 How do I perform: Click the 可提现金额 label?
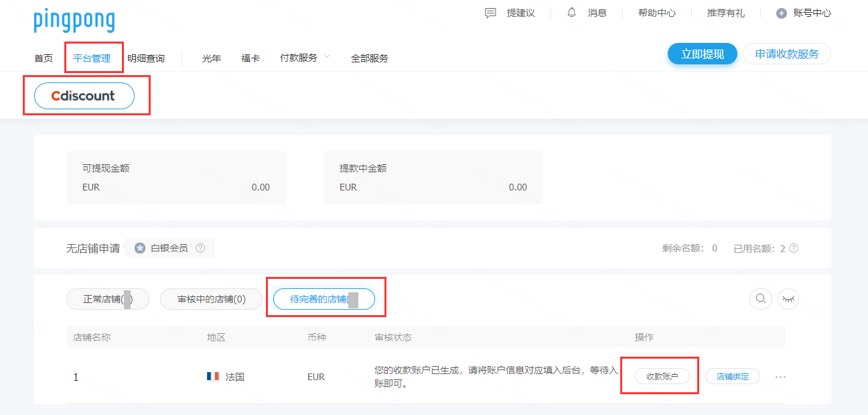click(x=106, y=168)
